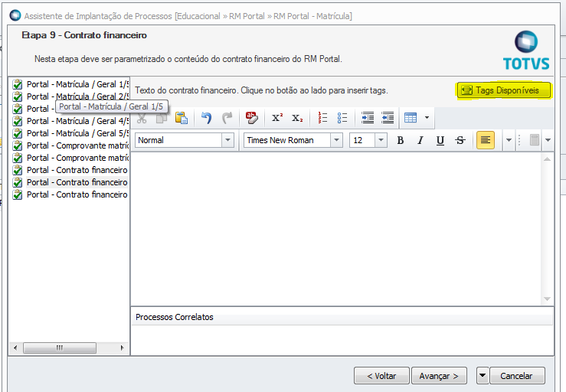Open the dropdown arrow beside Cancelar
Image resolution: width=566 pixels, height=392 pixels.
(x=483, y=376)
